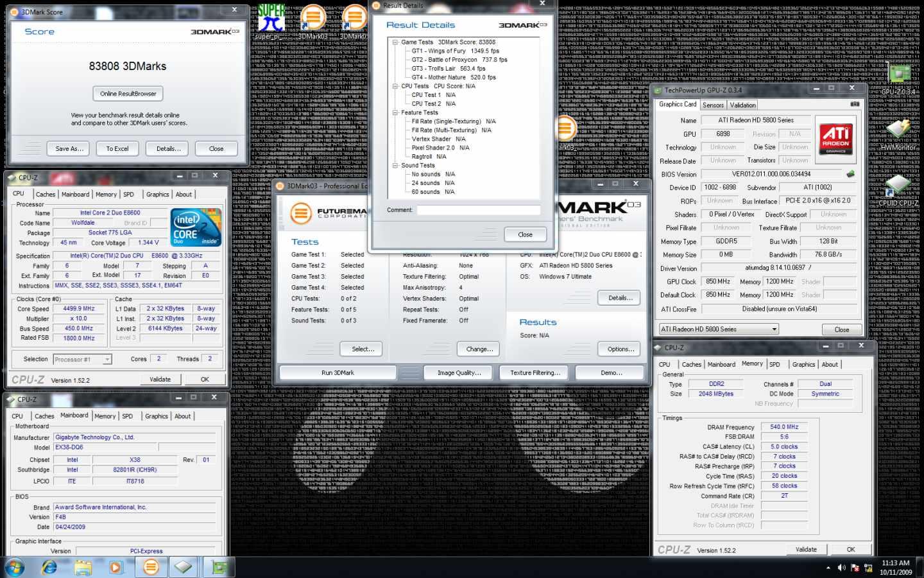Open Texture Filtering settings button
The width and height of the screenshot is (924, 578).
coord(535,373)
